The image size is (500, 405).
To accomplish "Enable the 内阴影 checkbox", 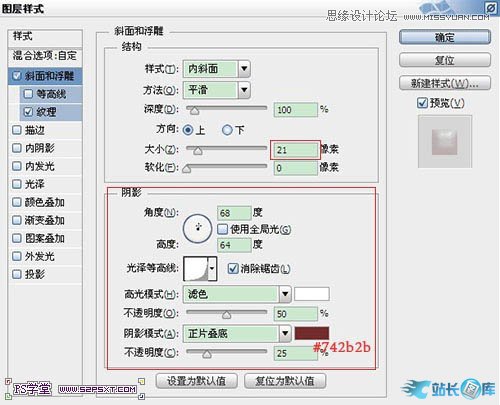I will click(x=17, y=148).
